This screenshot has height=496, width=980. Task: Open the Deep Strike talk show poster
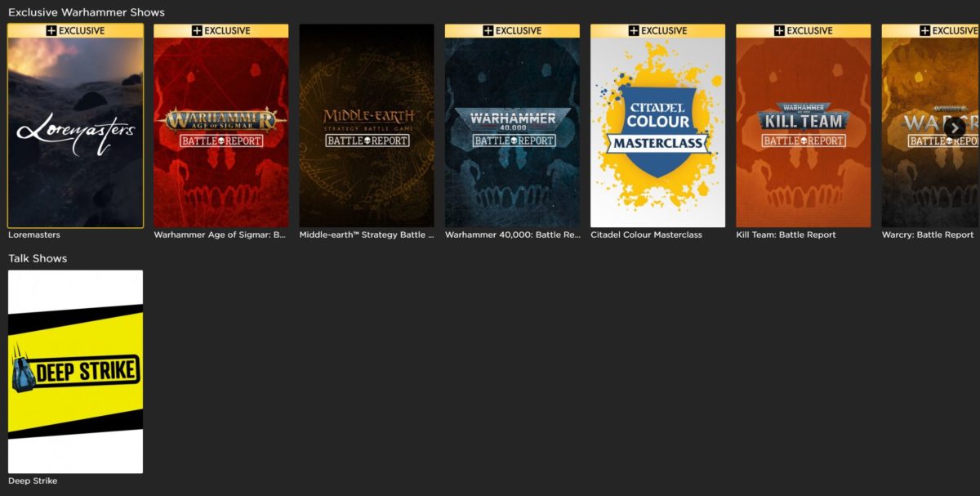[75, 372]
